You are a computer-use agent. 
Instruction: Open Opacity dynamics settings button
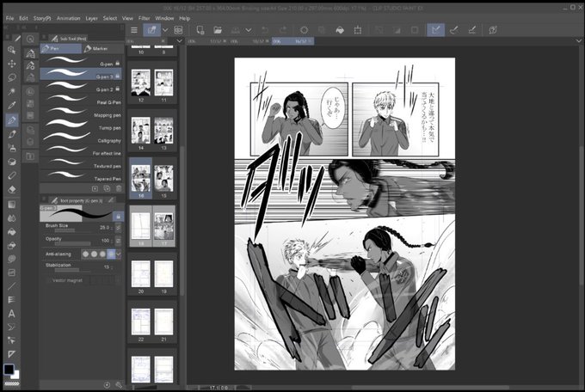118,241
